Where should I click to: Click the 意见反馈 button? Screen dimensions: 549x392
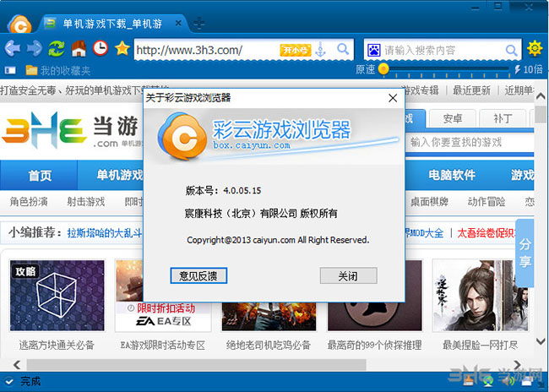198,275
